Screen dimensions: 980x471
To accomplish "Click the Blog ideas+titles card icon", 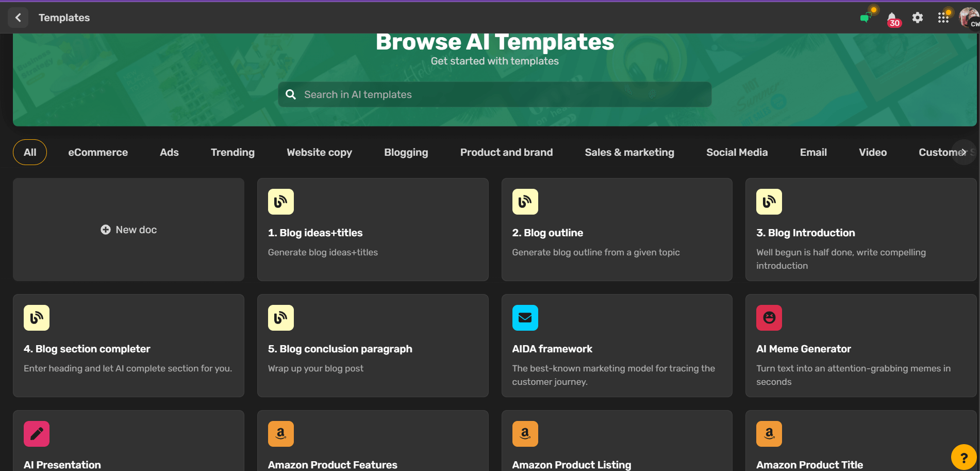I will [x=281, y=202].
